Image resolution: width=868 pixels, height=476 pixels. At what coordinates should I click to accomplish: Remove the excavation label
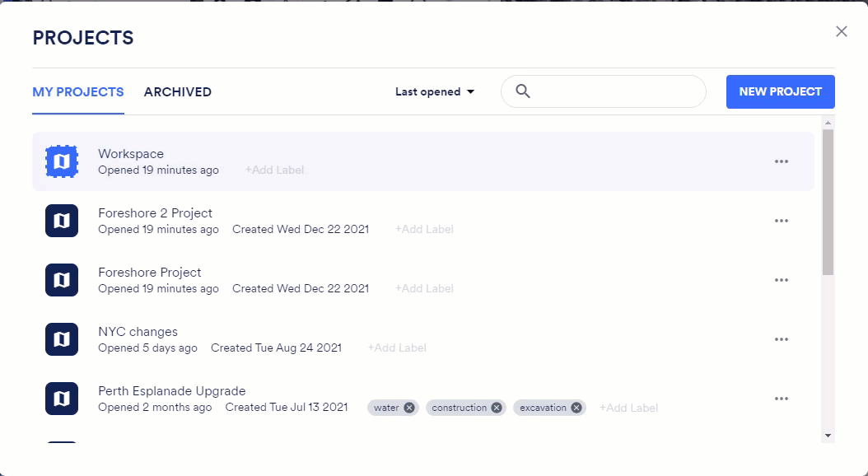(x=576, y=407)
